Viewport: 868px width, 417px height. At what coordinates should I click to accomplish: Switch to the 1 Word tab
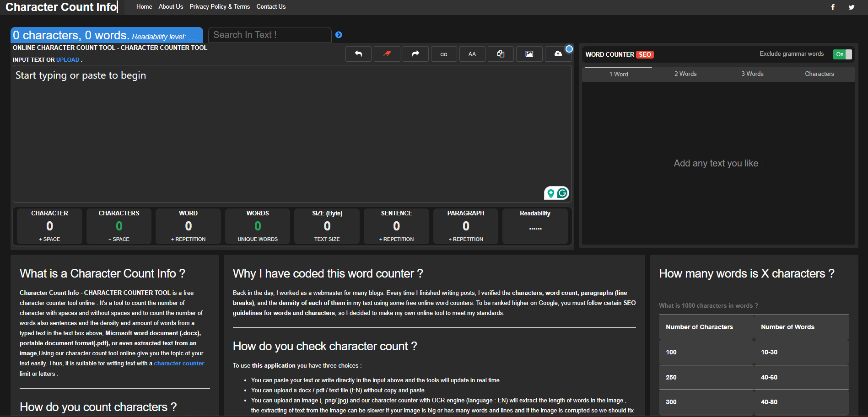click(618, 74)
